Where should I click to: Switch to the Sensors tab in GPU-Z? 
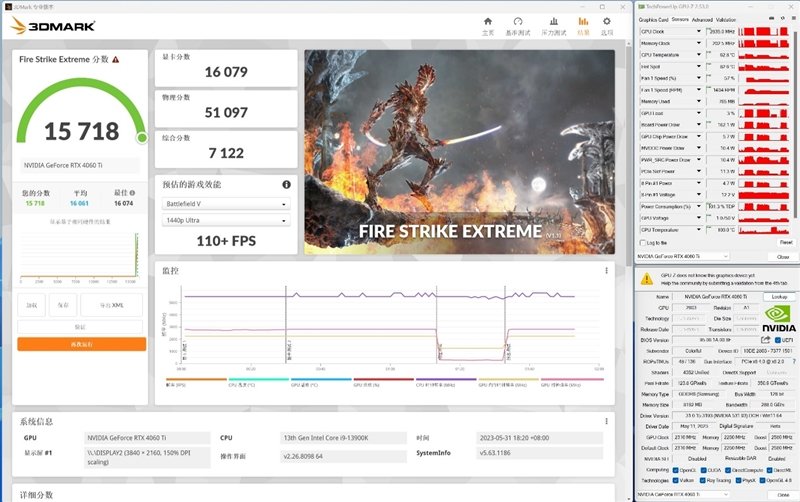tap(680, 19)
